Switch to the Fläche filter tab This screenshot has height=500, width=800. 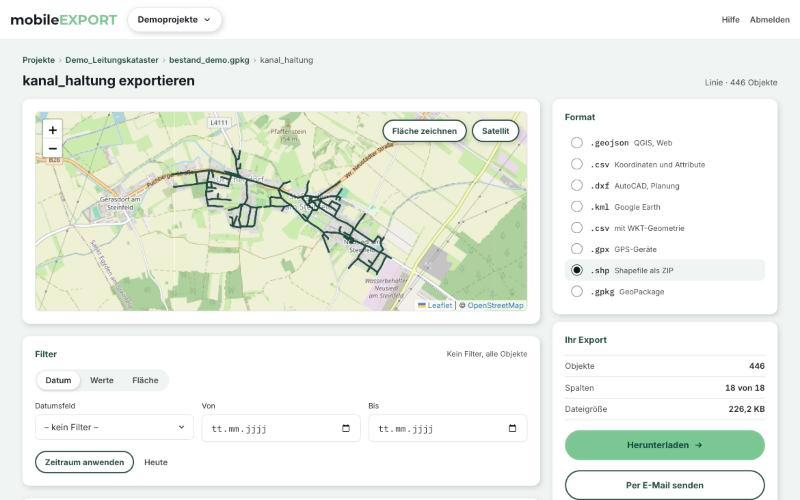tap(145, 380)
